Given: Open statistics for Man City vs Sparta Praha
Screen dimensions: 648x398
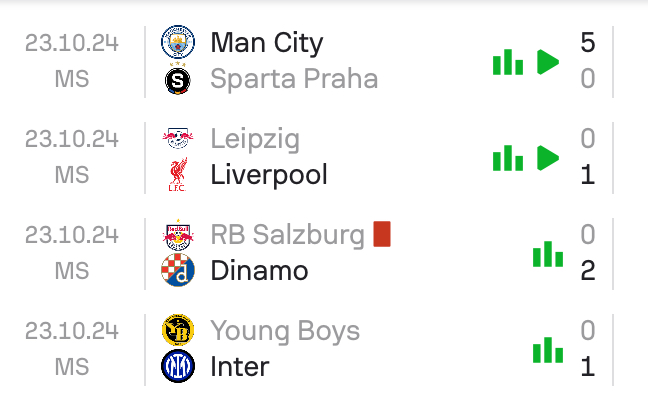Looking at the screenshot, I should 508,62.
